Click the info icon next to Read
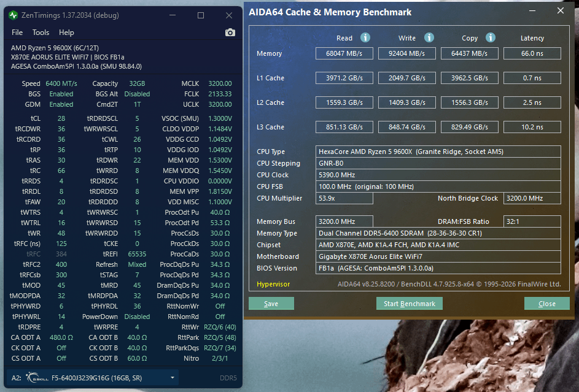The width and height of the screenshot is (579, 392). [x=365, y=38]
